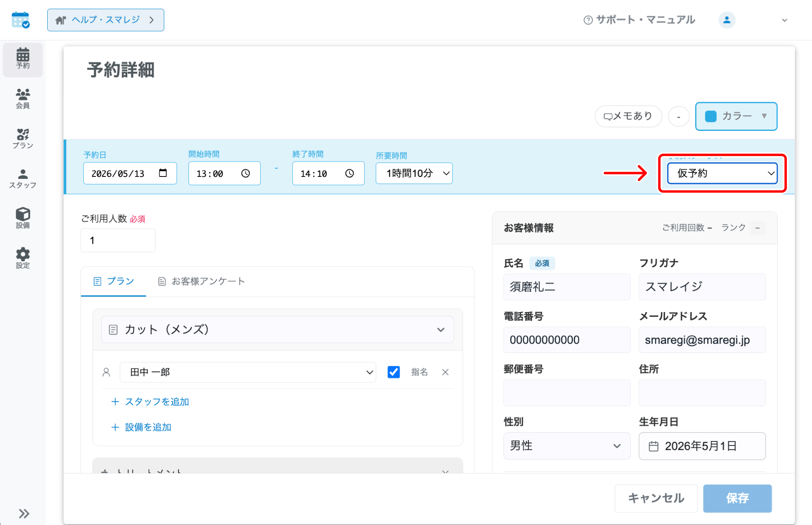Click the メールアドレス input field

tap(702, 340)
